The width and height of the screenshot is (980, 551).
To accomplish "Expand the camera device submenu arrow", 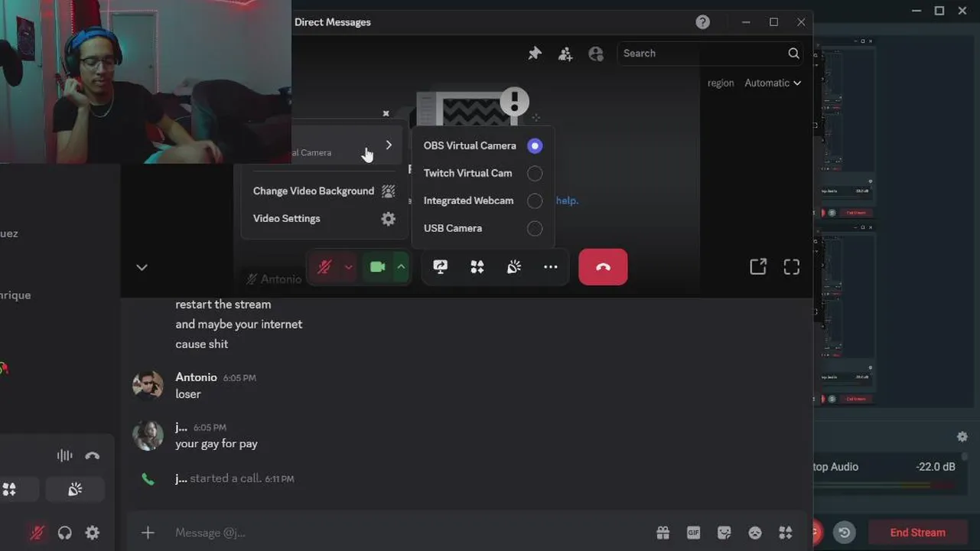I will pos(389,145).
